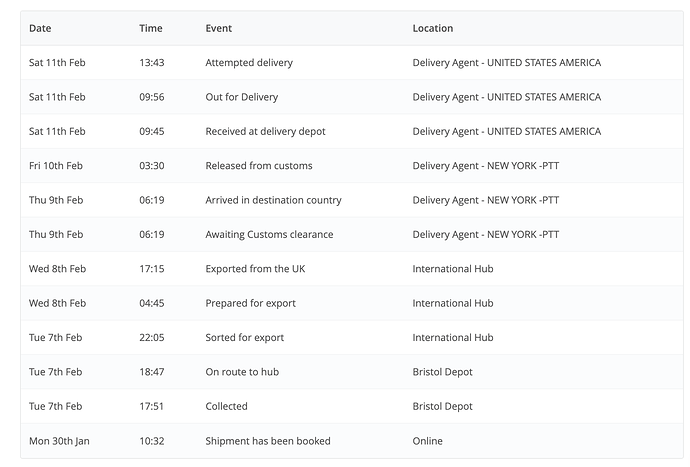Select the Out for Delivery event
Viewport: 690px width, 467px height.
[242, 97]
